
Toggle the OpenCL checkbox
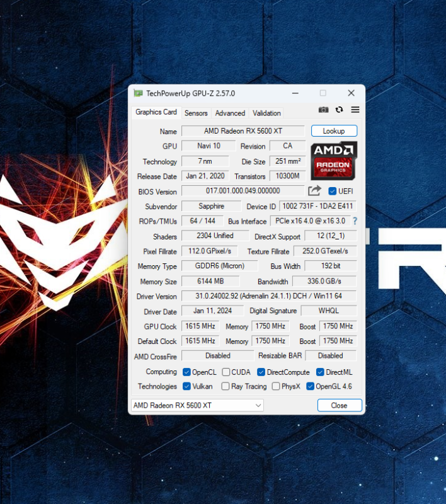click(x=186, y=372)
